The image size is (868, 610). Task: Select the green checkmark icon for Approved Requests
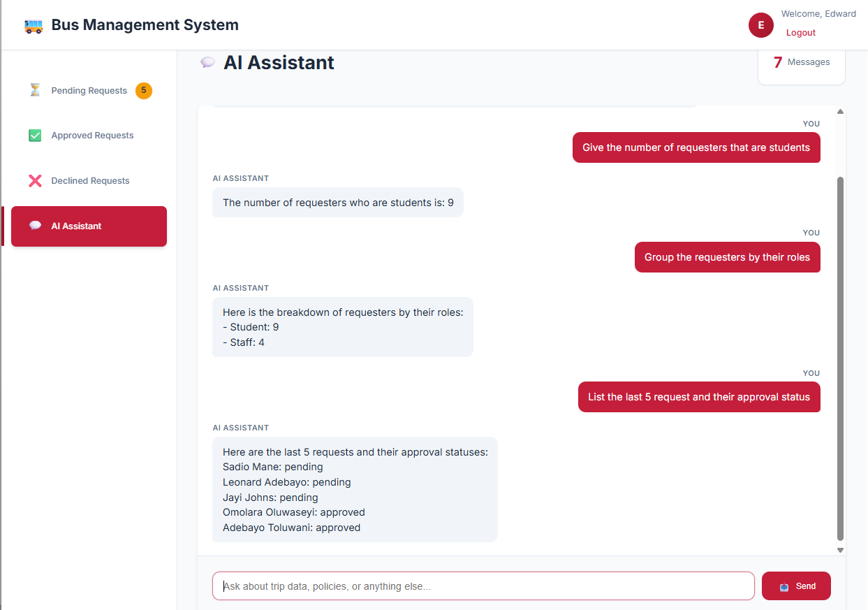[x=35, y=135]
